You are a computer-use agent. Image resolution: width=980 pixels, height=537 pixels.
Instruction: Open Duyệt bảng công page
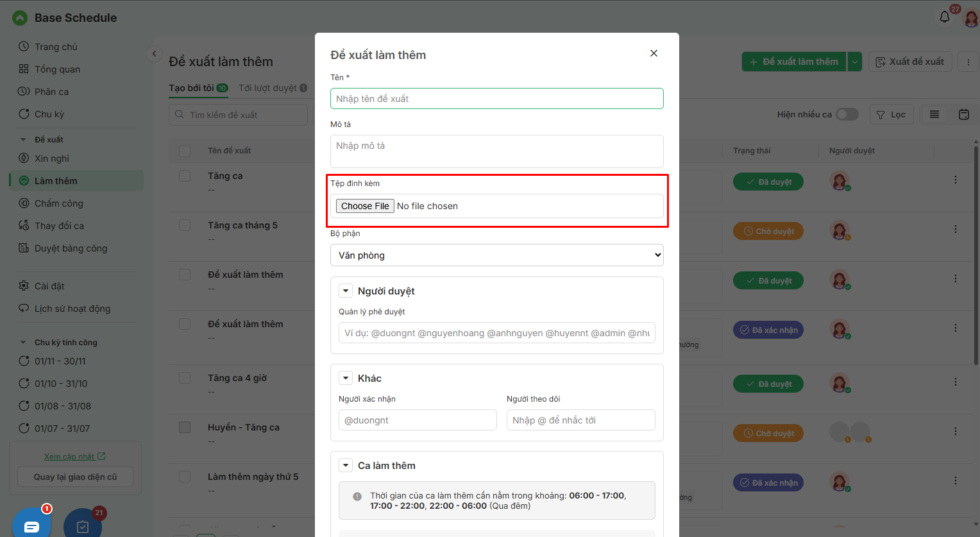coord(71,248)
